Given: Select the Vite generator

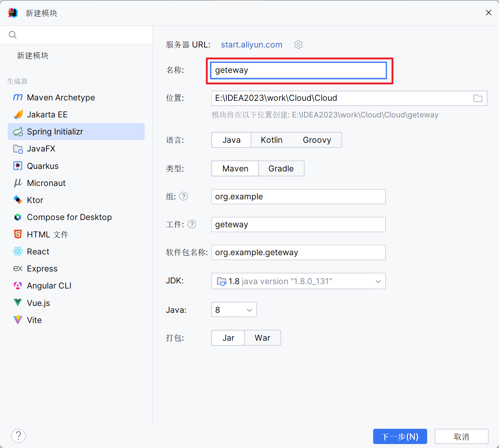Looking at the screenshot, I should pos(76,320).
